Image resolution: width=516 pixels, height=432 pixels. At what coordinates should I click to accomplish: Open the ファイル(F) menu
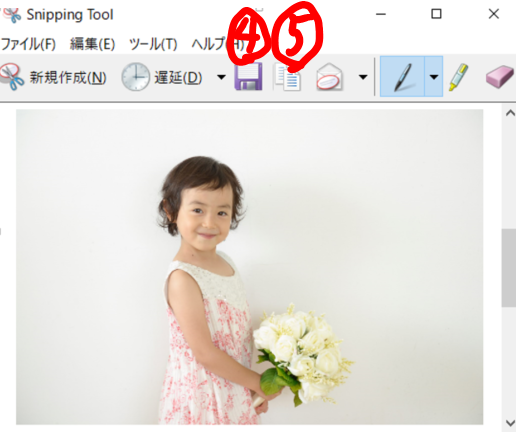[28, 44]
